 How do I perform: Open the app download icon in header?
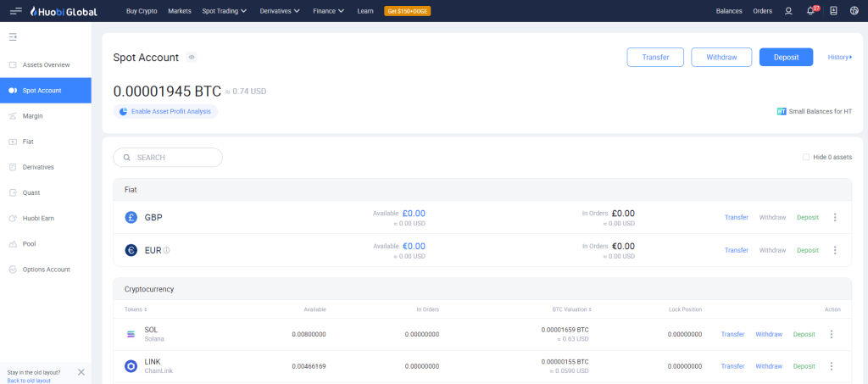click(834, 11)
